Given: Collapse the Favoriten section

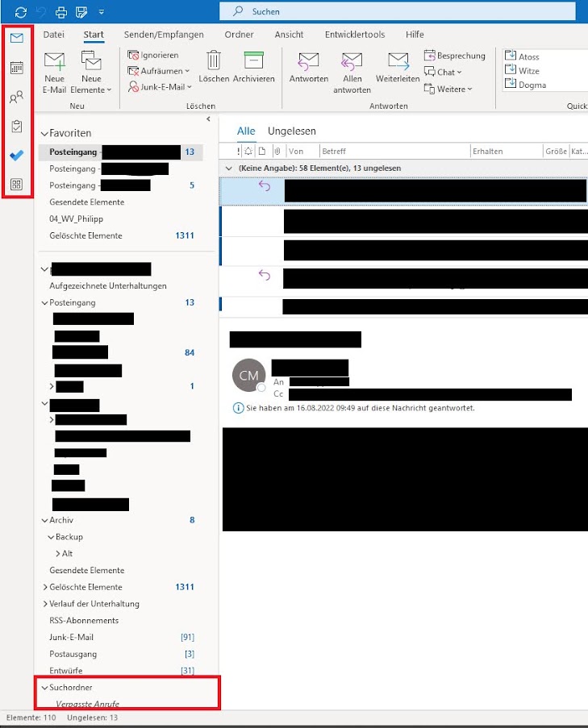Looking at the screenshot, I should 44,133.
